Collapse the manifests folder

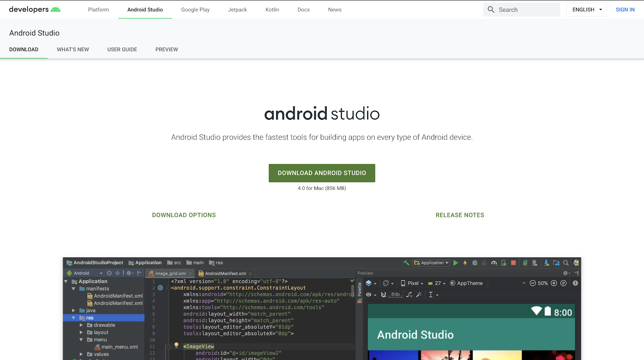pos(74,289)
